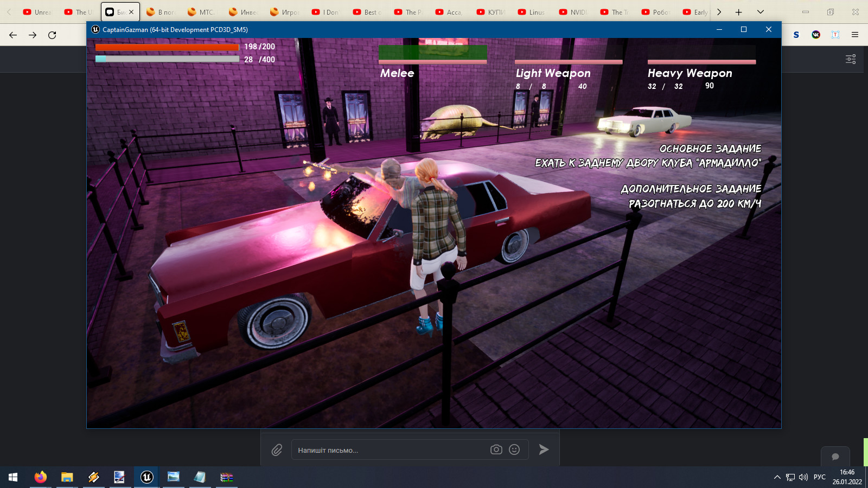Click the chat bubble icon at bottom right
Viewport: 868px width, 488px height.
(835, 457)
